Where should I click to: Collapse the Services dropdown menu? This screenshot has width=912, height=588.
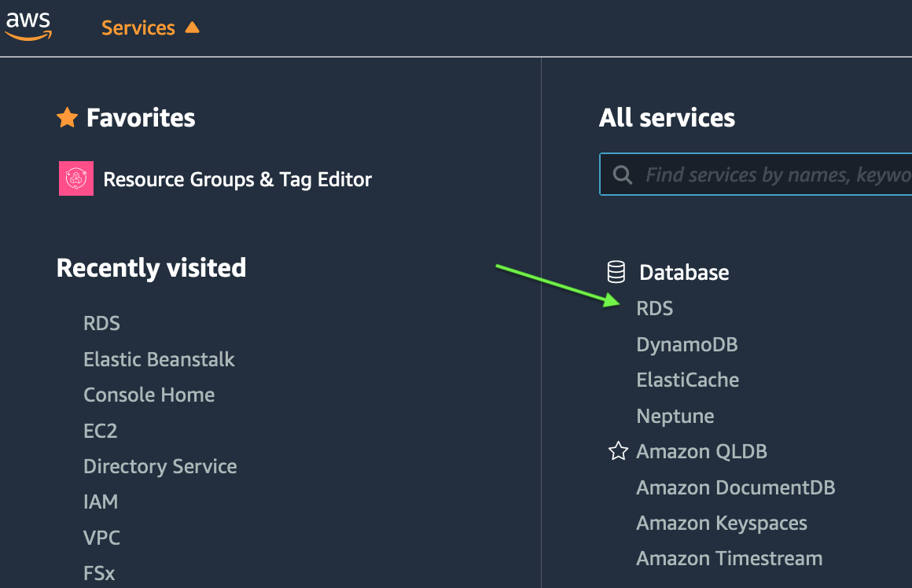pyautogui.click(x=138, y=28)
